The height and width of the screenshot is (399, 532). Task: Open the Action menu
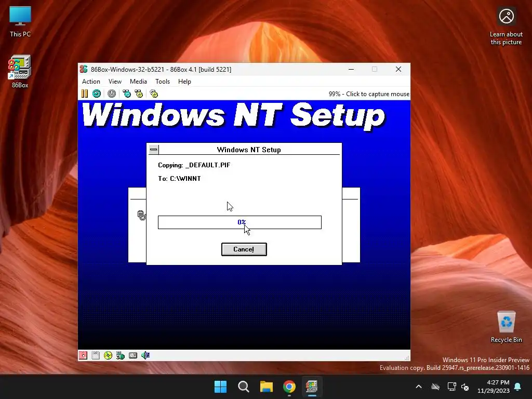click(x=91, y=82)
